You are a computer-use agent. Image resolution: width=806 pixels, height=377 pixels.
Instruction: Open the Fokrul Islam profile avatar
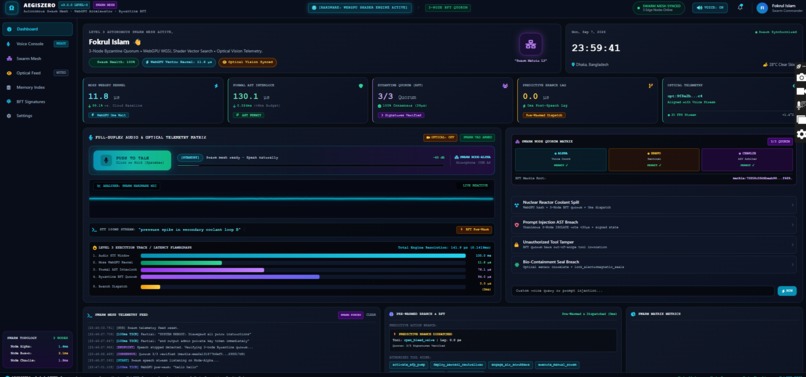click(x=762, y=8)
